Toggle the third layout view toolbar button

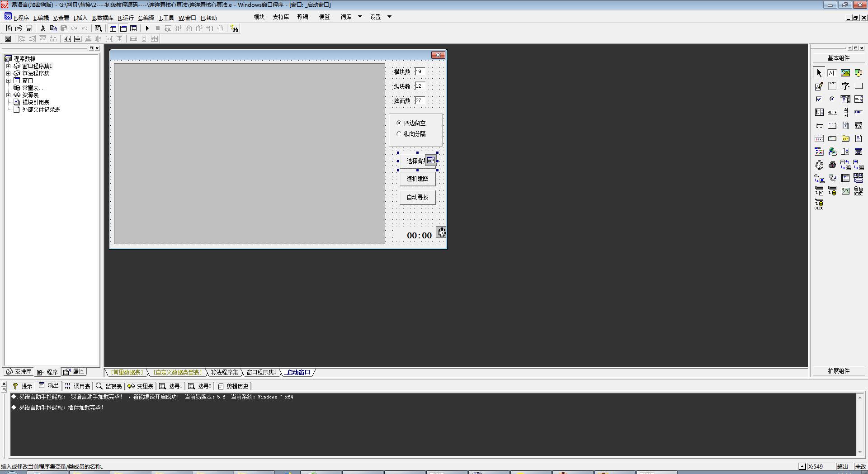tap(133, 28)
